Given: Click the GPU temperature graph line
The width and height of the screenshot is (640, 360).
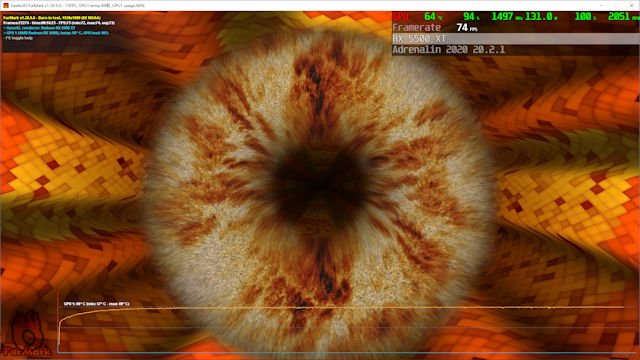Looking at the screenshot, I should 342,307.
